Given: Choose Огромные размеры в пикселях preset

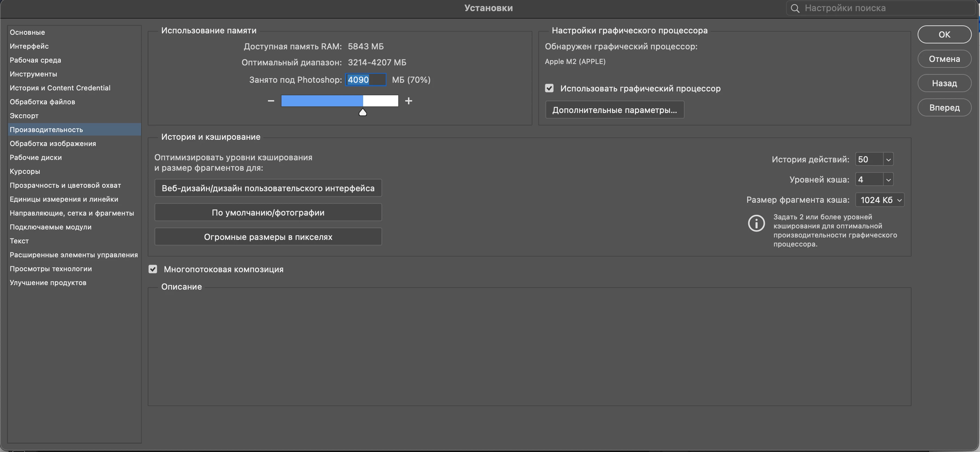Looking at the screenshot, I should click(268, 237).
